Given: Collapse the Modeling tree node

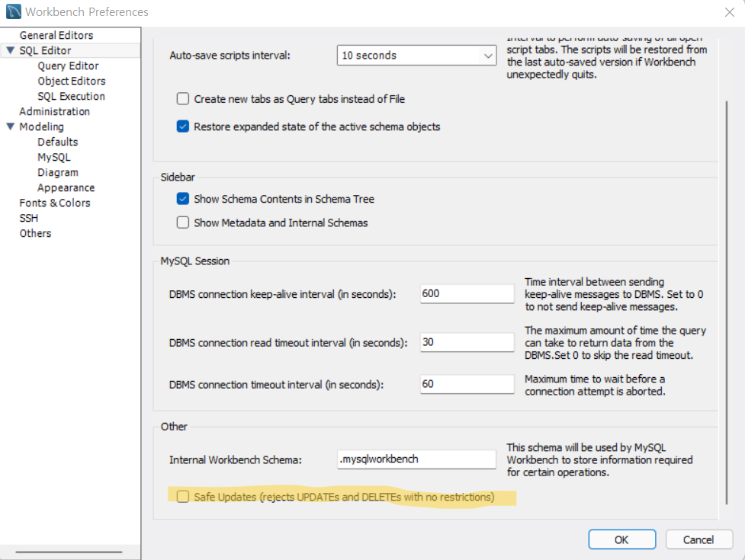Looking at the screenshot, I should [x=10, y=126].
